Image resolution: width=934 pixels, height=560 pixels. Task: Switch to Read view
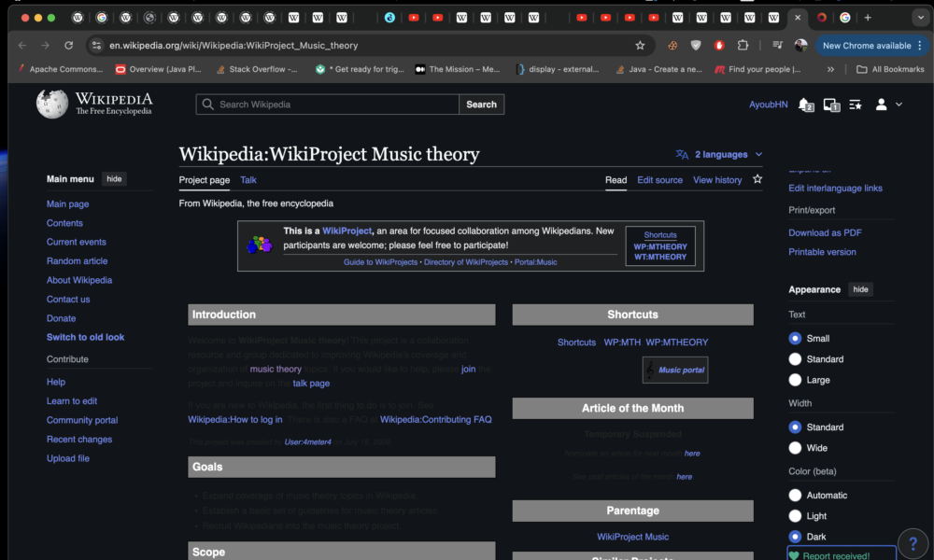616,180
